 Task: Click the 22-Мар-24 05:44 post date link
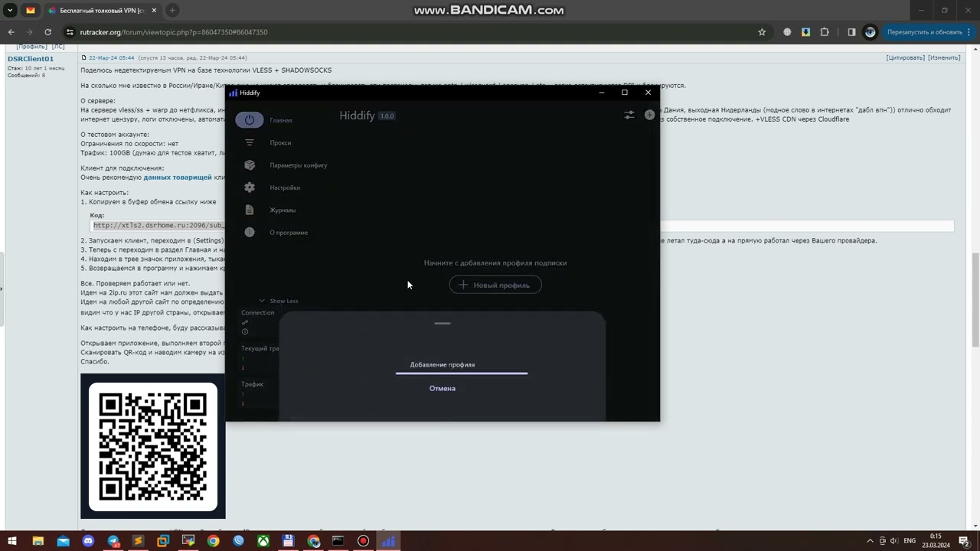(111, 57)
